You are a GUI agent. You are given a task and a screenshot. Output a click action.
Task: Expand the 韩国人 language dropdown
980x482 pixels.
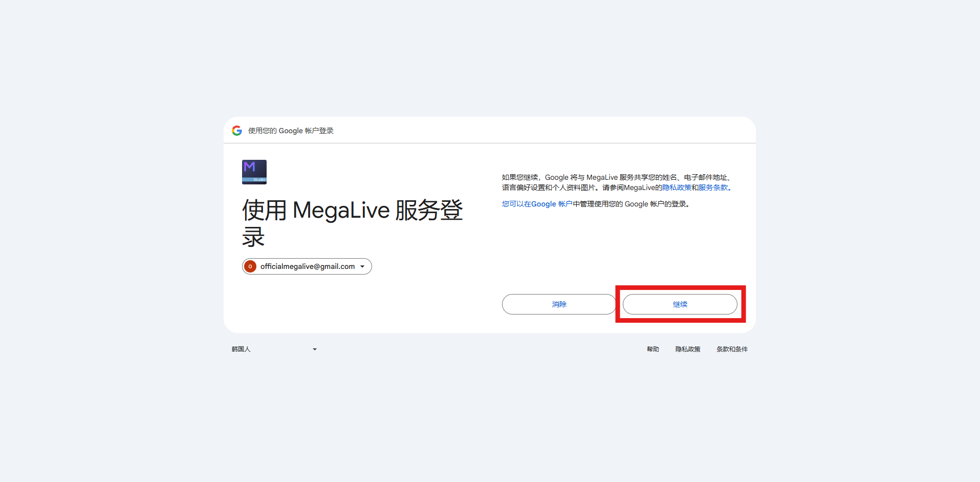point(274,349)
